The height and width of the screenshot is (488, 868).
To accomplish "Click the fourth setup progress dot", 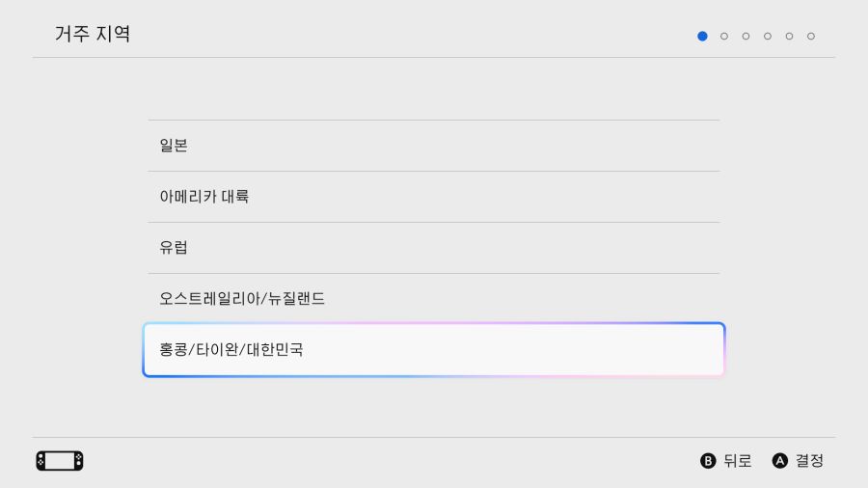I will 768,37.
